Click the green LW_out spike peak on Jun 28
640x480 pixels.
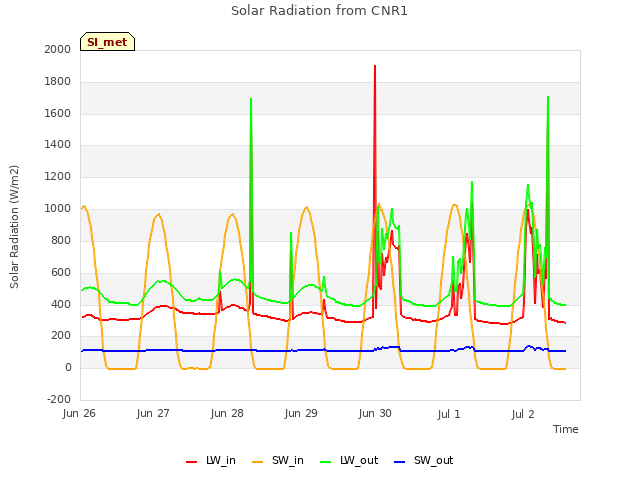click(251, 99)
